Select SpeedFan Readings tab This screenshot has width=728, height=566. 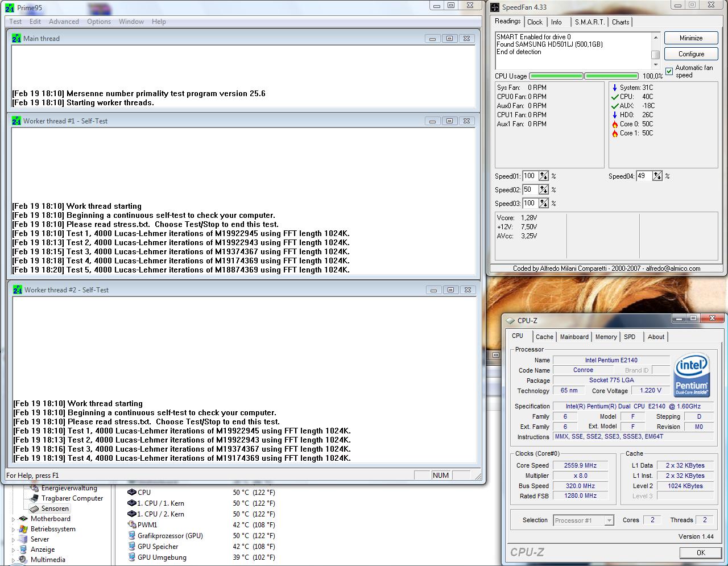pyautogui.click(x=508, y=21)
